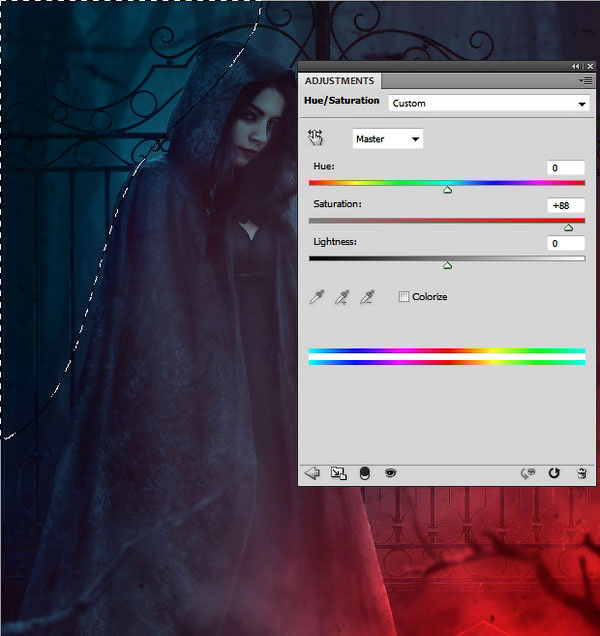Click the Hue label
Image resolution: width=600 pixels, height=636 pixels.
(x=324, y=166)
